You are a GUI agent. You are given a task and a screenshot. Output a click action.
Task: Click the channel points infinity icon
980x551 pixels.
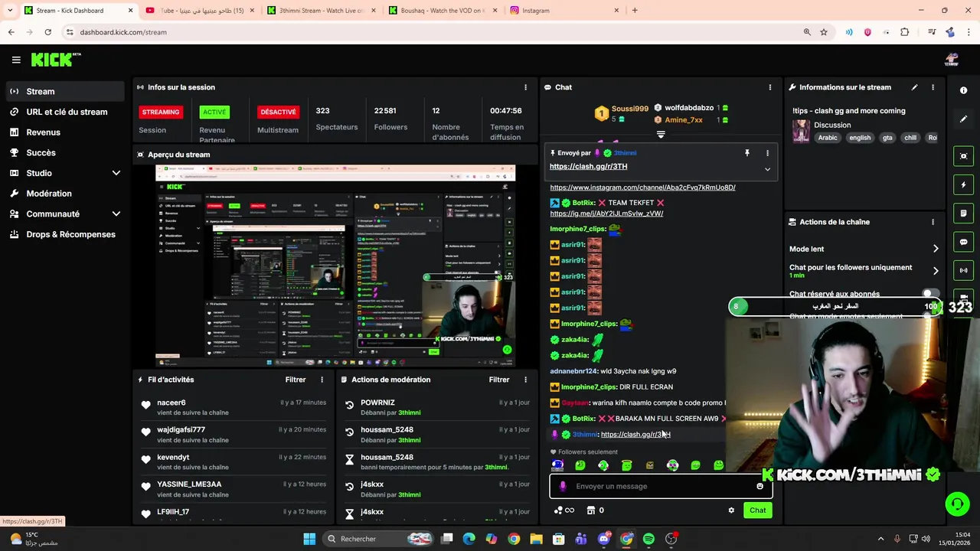[x=564, y=510]
